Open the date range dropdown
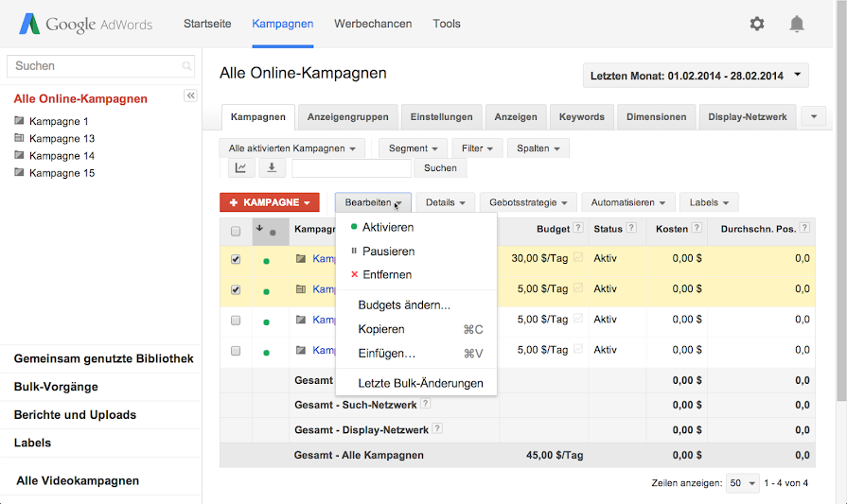The height and width of the screenshot is (504, 847). (697, 76)
